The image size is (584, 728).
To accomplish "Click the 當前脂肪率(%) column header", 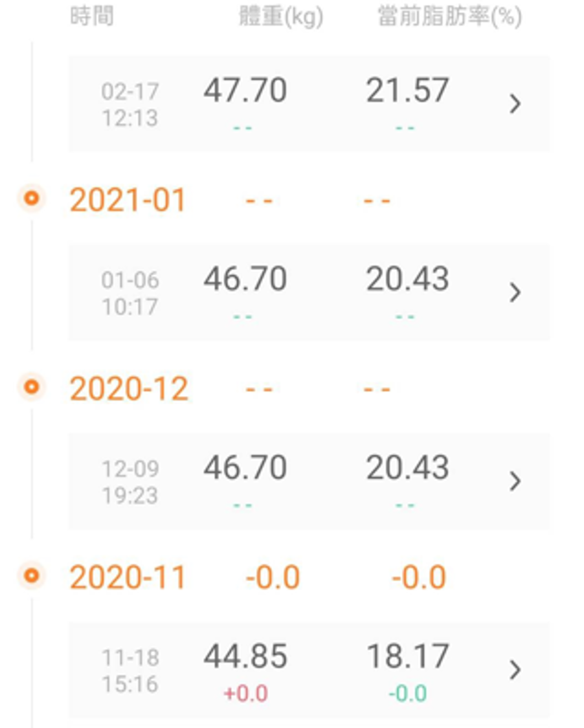I will pyautogui.click(x=450, y=17).
